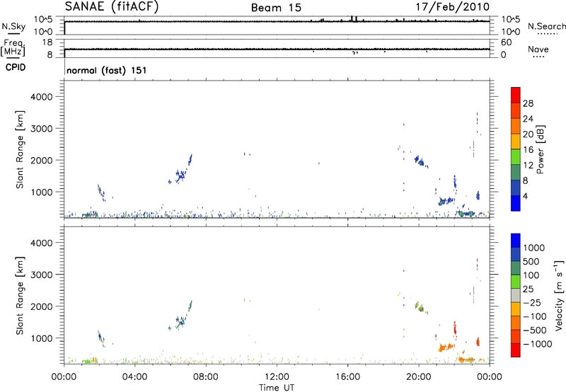Image resolution: width=566 pixels, height=392 pixels.
Task: Click the 04:00 time tick label
Action: pyautogui.click(x=134, y=377)
